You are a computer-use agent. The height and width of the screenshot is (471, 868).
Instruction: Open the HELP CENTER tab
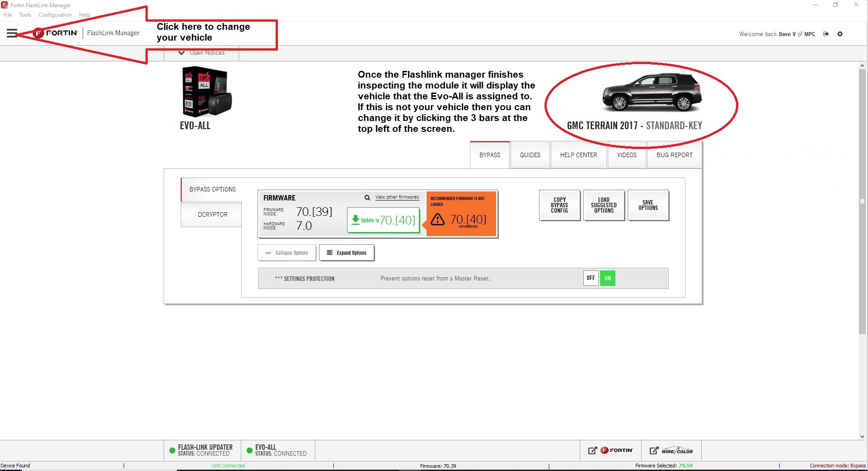coord(578,155)
